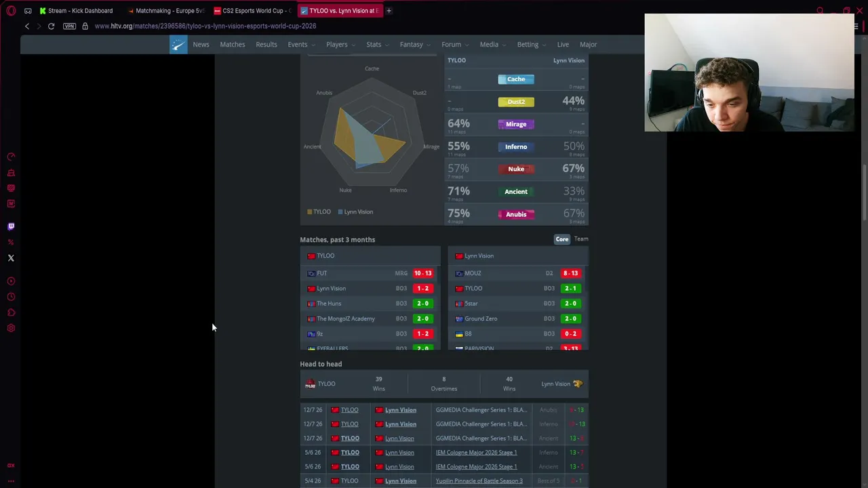Viewport: 868px width, 488px height.
Task: Click the Inferno map label
Action: (x=516, y=146)
